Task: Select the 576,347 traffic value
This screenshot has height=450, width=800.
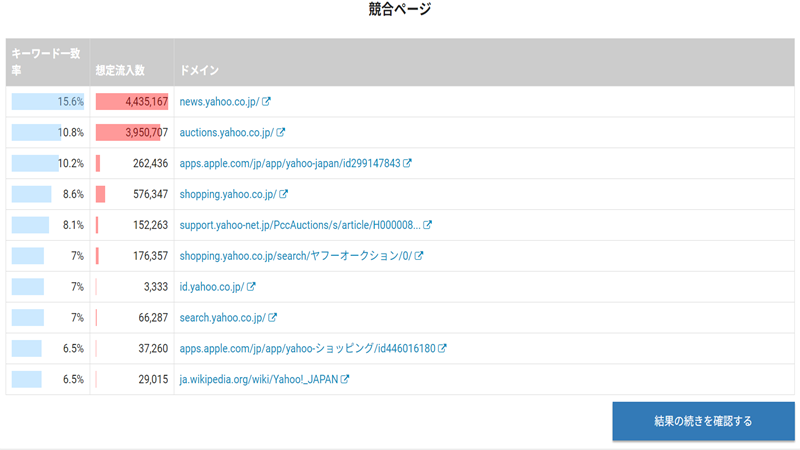Action: coord(151,194)
